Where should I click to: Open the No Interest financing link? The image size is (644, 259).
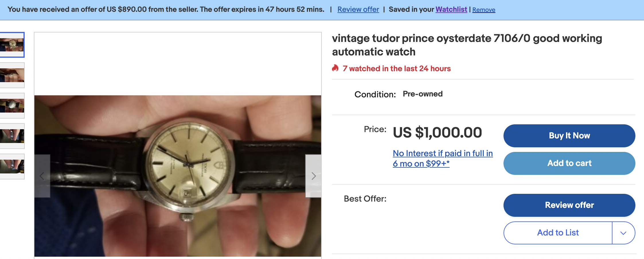(x=442, y=158)
